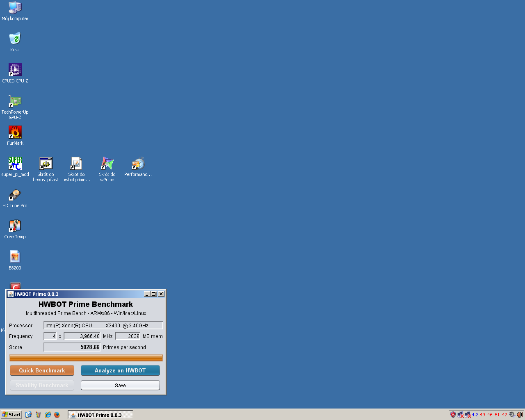Launch TechPowerUp GPU-Z shortcut
Image resolution: width=525 pixels, height=420 pixels.
15,107
